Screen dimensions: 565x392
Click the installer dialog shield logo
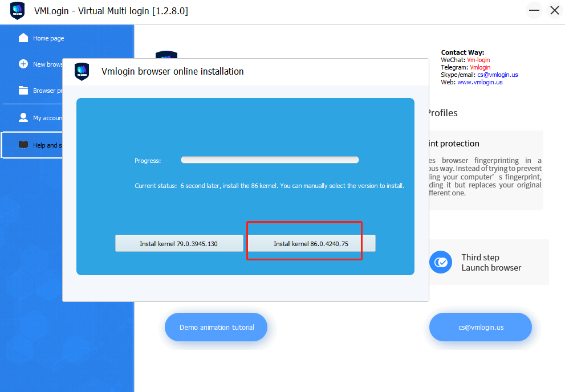(x=82, y=72)
